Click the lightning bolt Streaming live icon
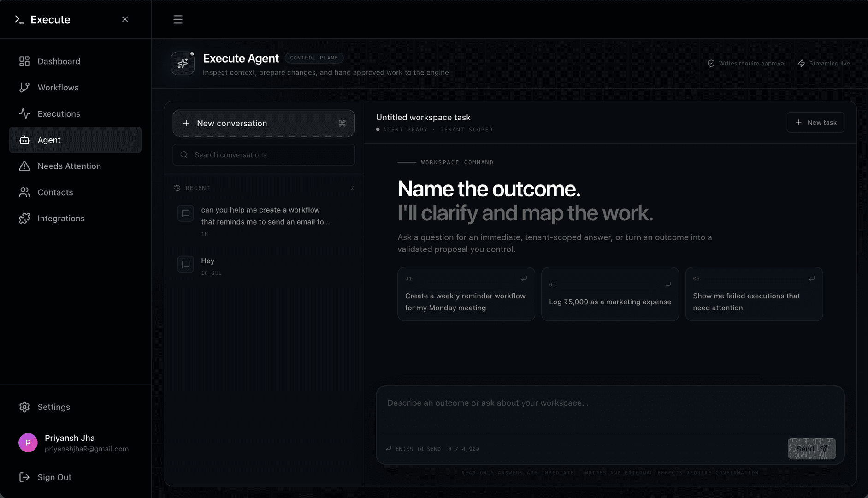 pyautogui.click(x=802, y=64)
